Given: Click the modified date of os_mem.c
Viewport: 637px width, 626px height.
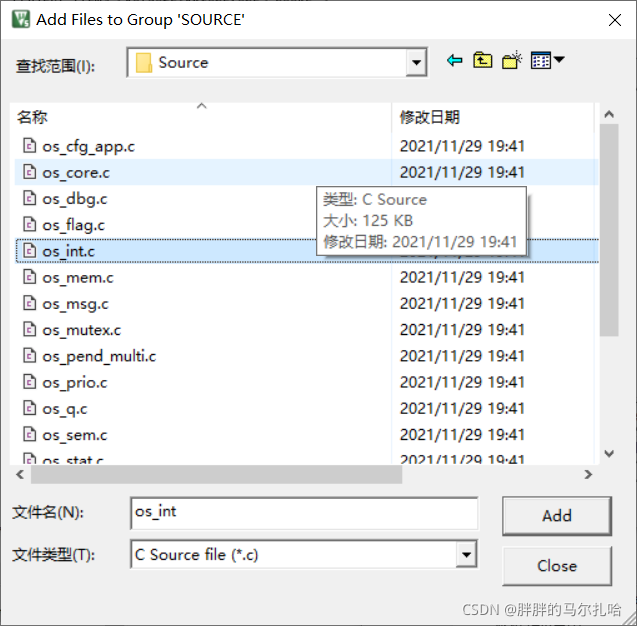Looking at the screenshot, I should coord(462,277).
